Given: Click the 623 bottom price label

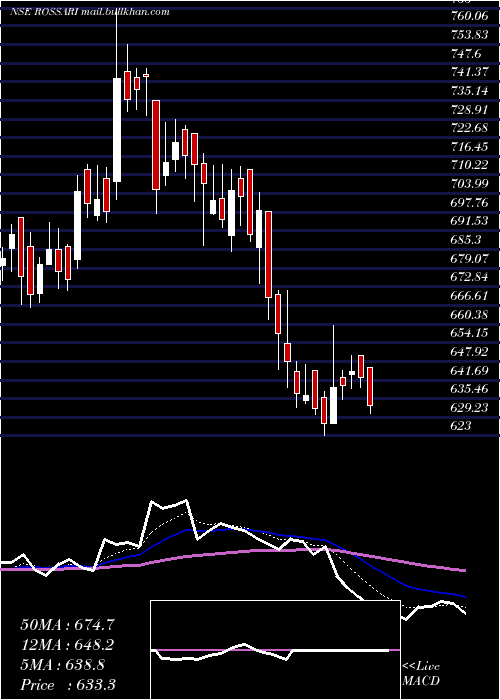Looking at the screenshot, I should coord(461,425).
